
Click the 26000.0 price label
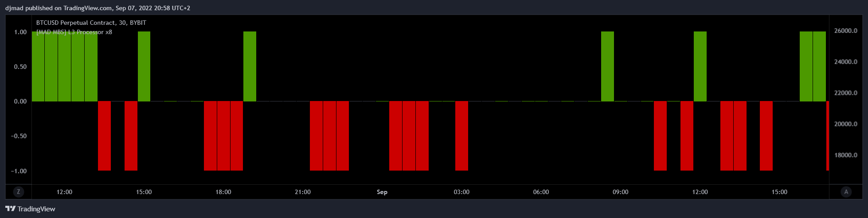[845, 31]
